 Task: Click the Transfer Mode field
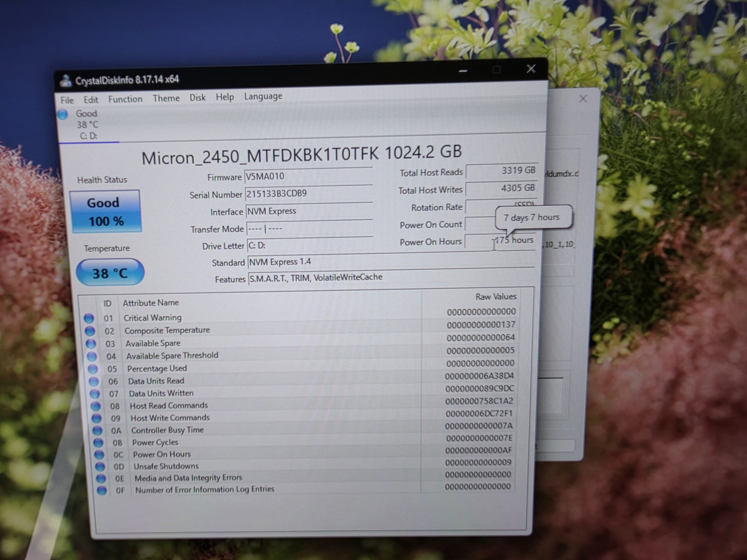[x=310, y=229]
